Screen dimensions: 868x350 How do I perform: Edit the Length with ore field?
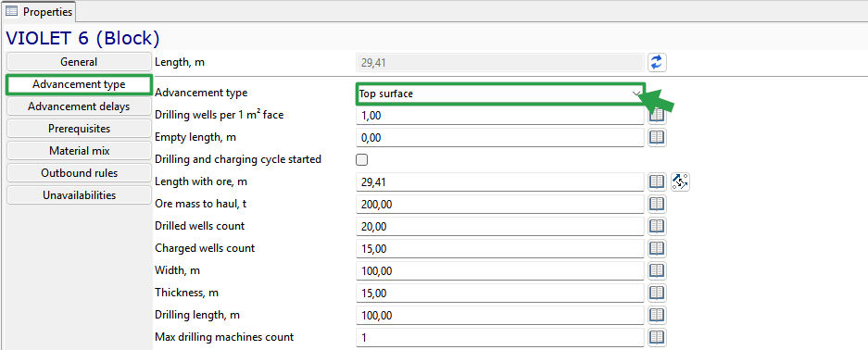500,181
